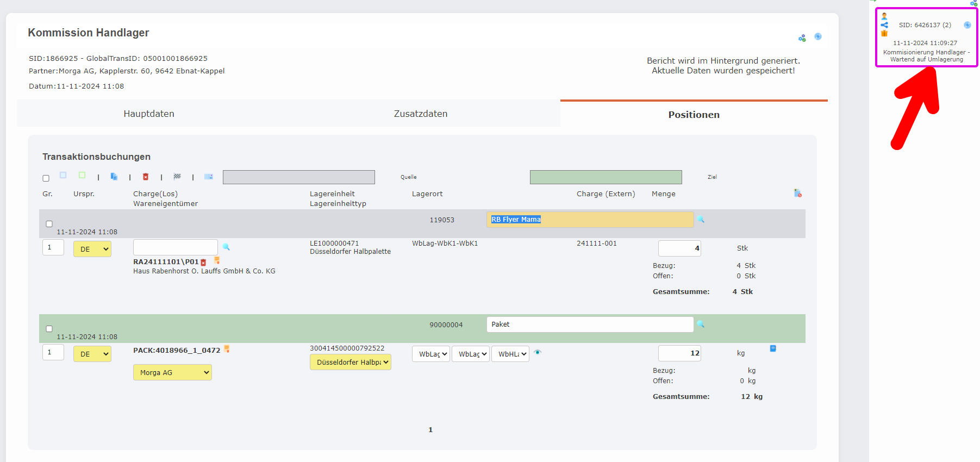The image size is (980, 462).
Task: Toggle the select-all checkbox in Transaktionsbuchungen toolbar
Action: 46,178
